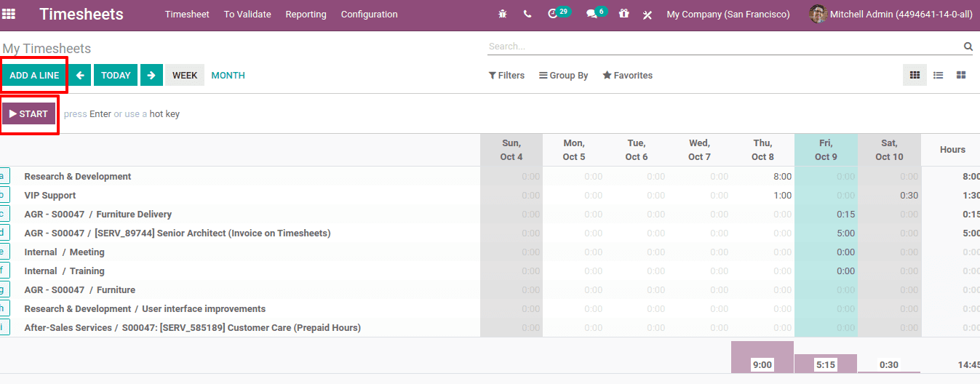Switch to list view icon
This screenshot has height=384, width=980.
point(939,75)
